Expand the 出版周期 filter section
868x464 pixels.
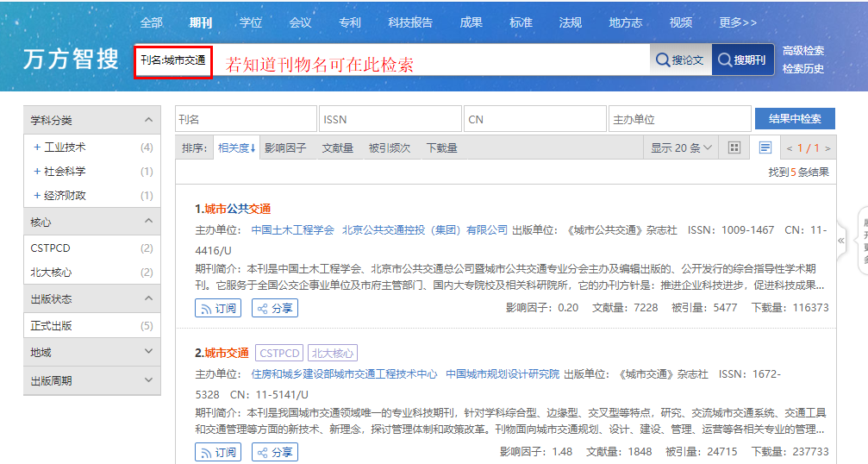click(148, 379)
